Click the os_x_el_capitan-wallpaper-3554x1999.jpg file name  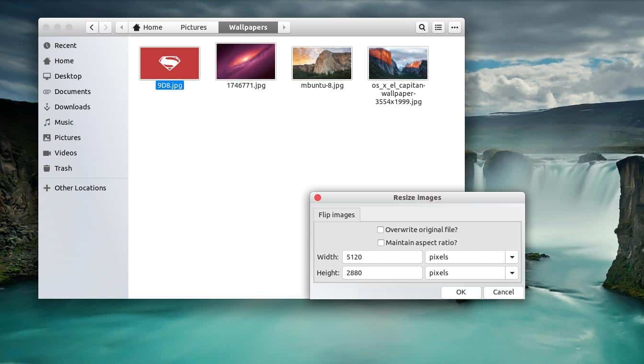tap(398, 94)
